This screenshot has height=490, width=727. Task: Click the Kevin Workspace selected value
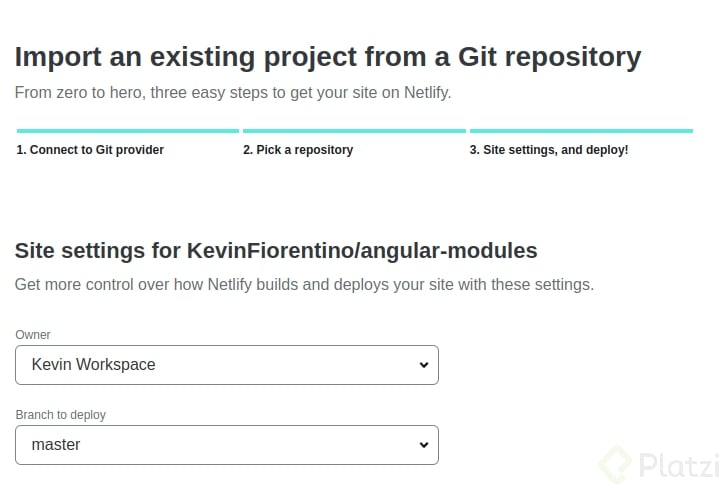93,365
